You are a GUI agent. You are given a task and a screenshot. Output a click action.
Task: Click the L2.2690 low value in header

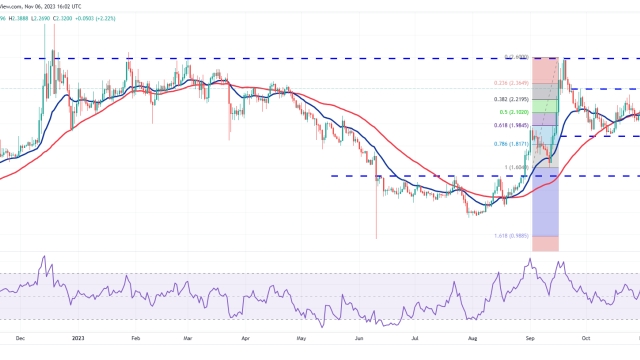coord(40,18)
